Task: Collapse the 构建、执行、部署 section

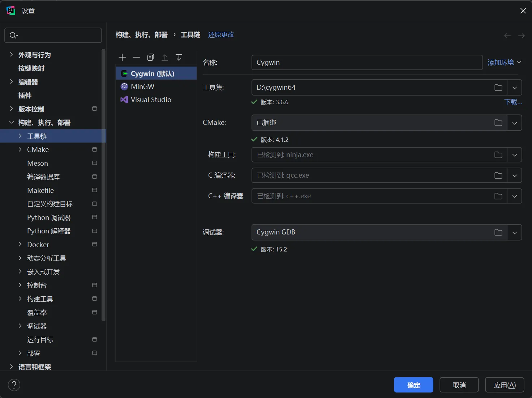Action: tap(11, 122)
